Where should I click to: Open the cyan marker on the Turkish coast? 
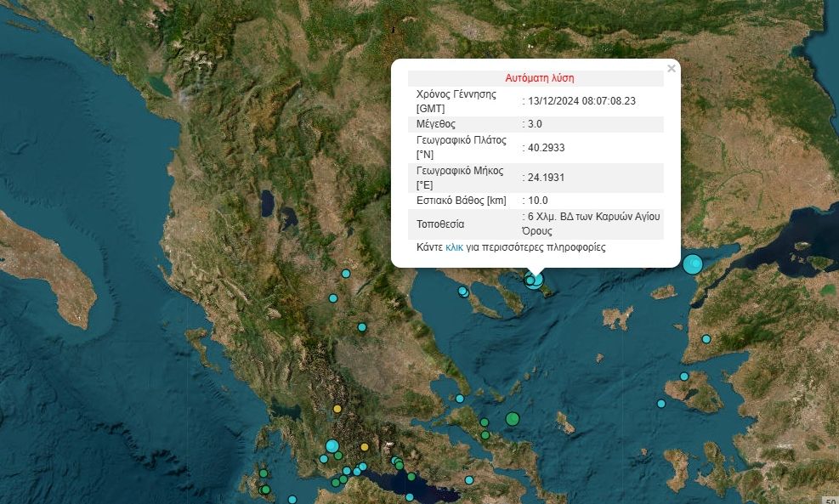[706, 339]
